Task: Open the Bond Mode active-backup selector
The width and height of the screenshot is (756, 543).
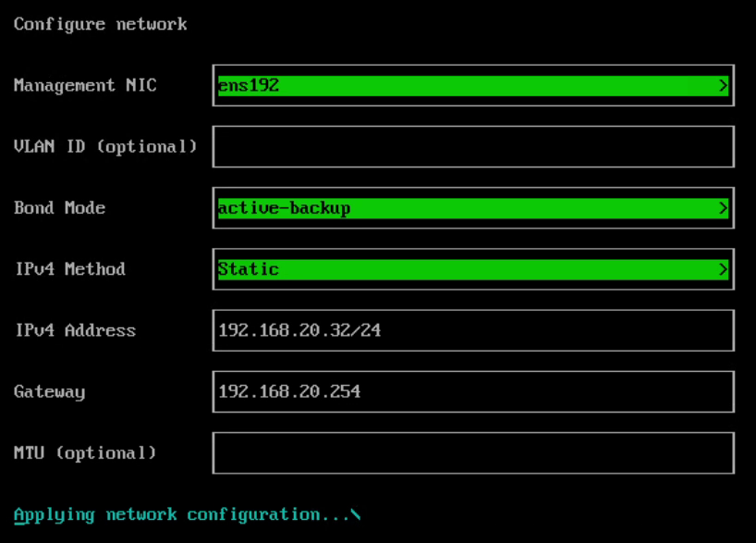Action: tap(473, 208)
